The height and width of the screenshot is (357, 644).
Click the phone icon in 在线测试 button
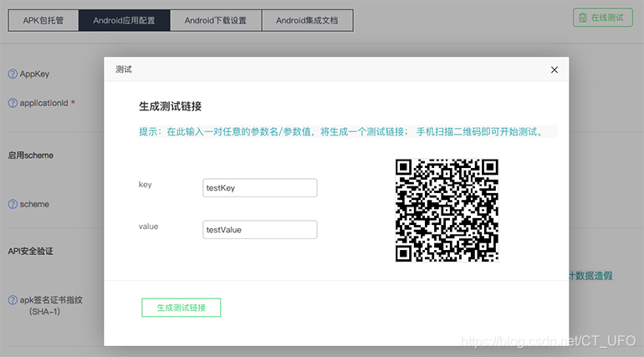point(583,18)
